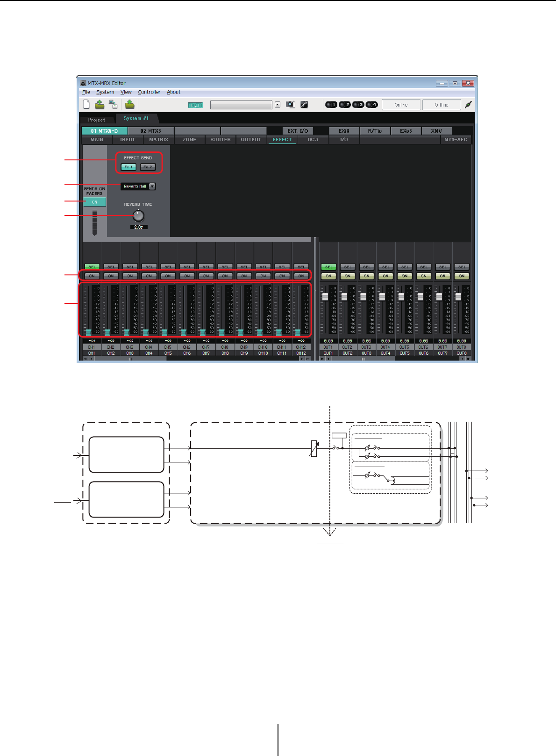
Task: Open the XMV tab
Action: pos(436,131)
